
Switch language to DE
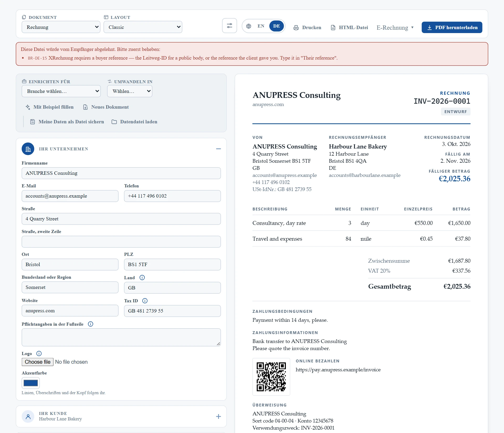(x=276, y=26)
